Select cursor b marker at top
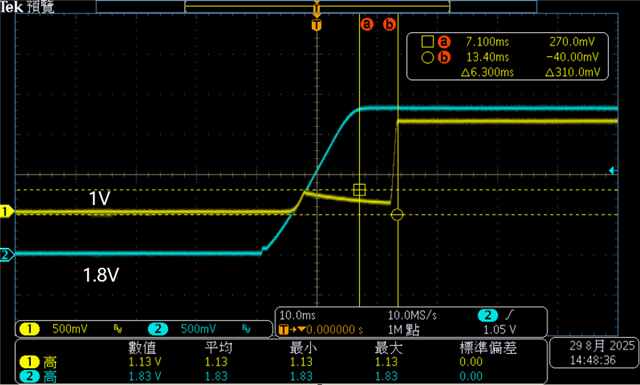640x385 pixels. point(390,24)
